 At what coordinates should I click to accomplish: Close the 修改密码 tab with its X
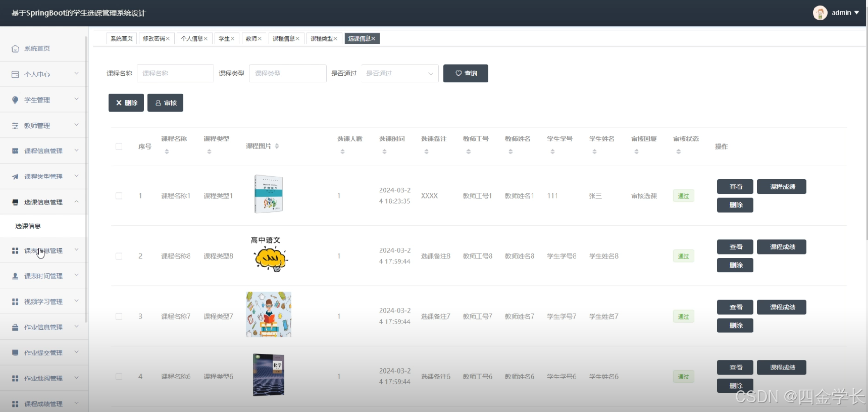coord(168,39)
